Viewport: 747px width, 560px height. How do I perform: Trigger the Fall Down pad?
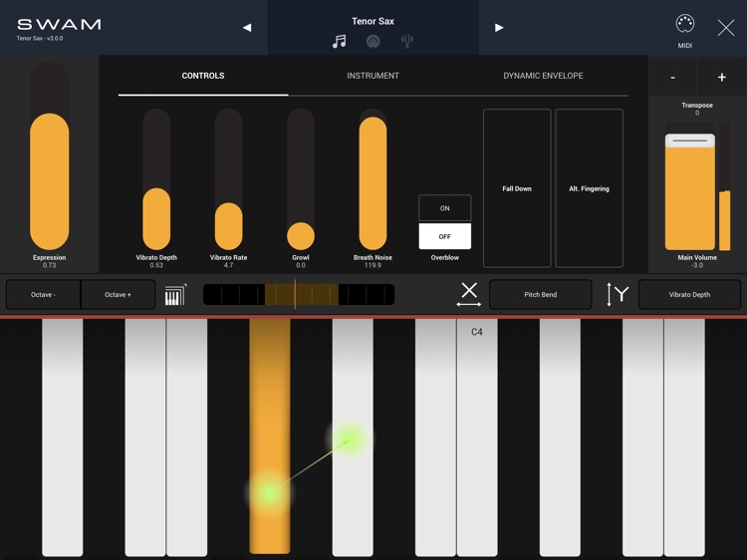pos(517,188)
